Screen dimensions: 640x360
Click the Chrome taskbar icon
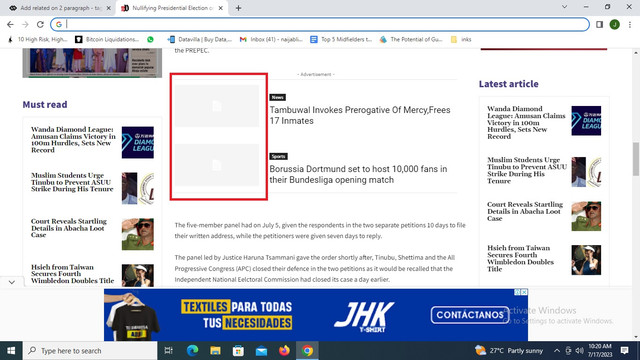(x=307, y=351)
